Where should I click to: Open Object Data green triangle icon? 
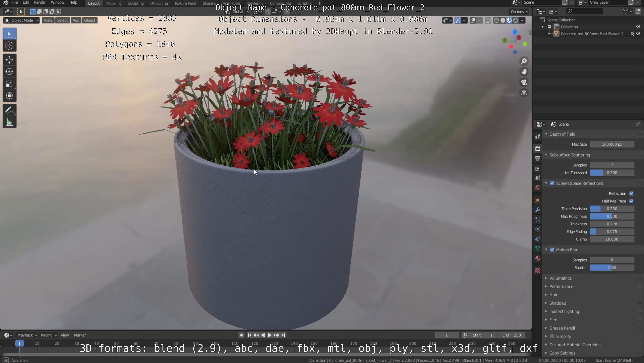pyautogui.click(x=538, y=249)
